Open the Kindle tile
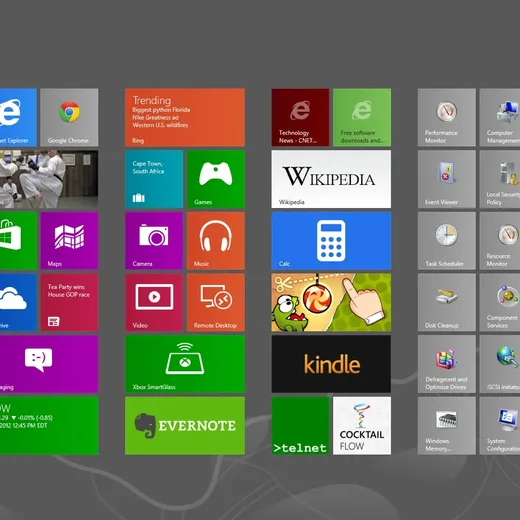The width and height of the screenshot is (520, 520). tap(331, 364)
